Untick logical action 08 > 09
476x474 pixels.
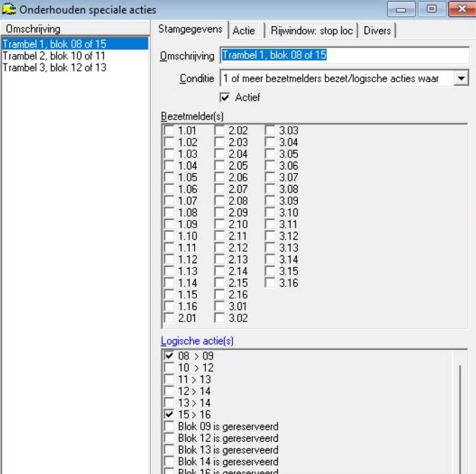[x=169, y=356]
